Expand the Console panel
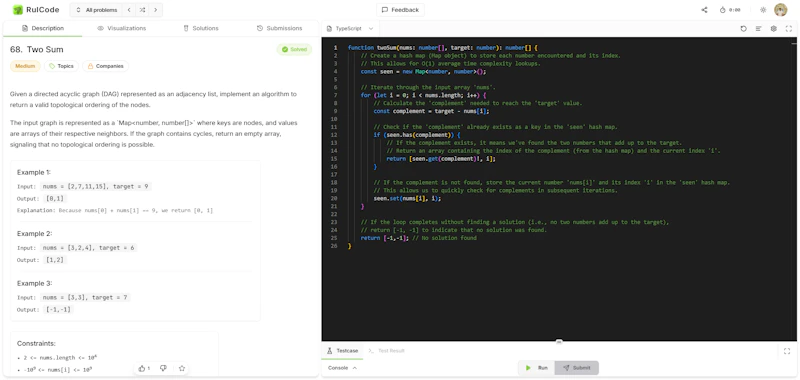Viewport: 800px width, 380px height. tap(342, 368)
